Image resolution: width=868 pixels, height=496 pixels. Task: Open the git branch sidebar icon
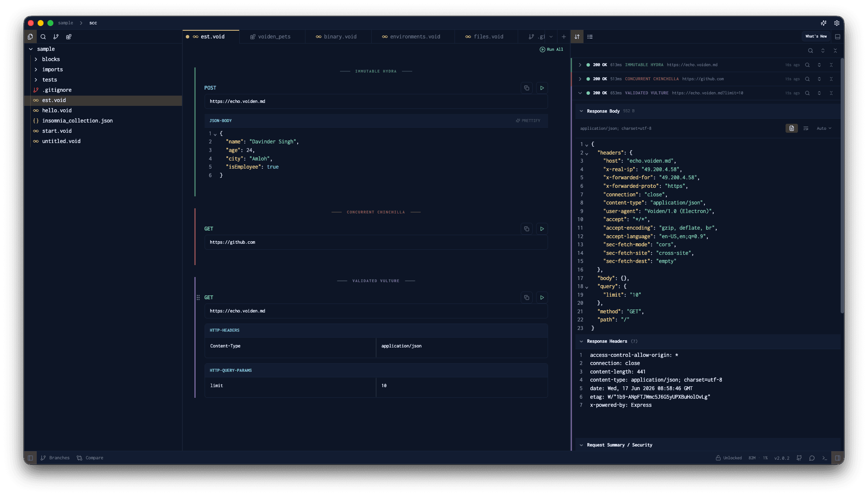[x=56, y=37]
